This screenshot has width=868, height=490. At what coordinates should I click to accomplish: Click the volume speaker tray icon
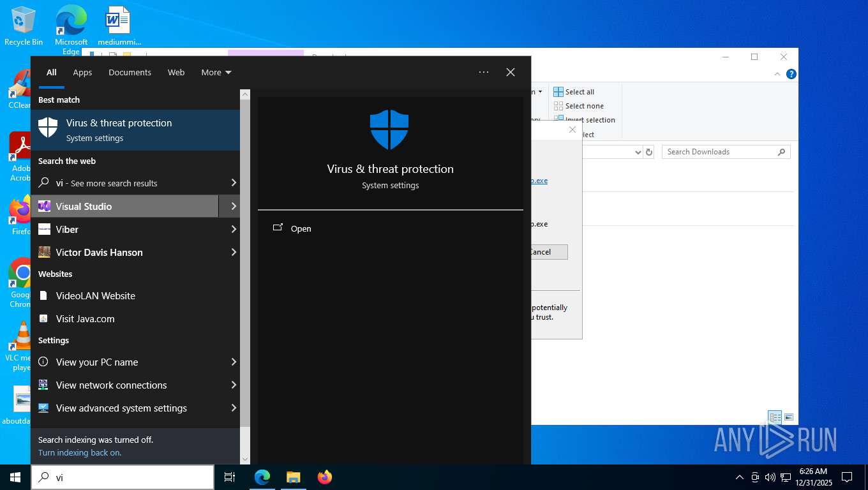point(770,477)
